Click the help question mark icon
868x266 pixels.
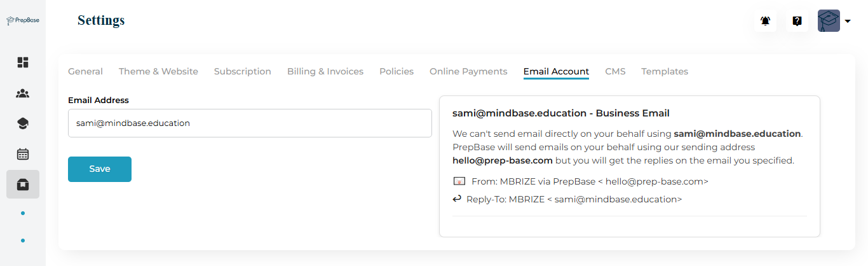point(797,21)
